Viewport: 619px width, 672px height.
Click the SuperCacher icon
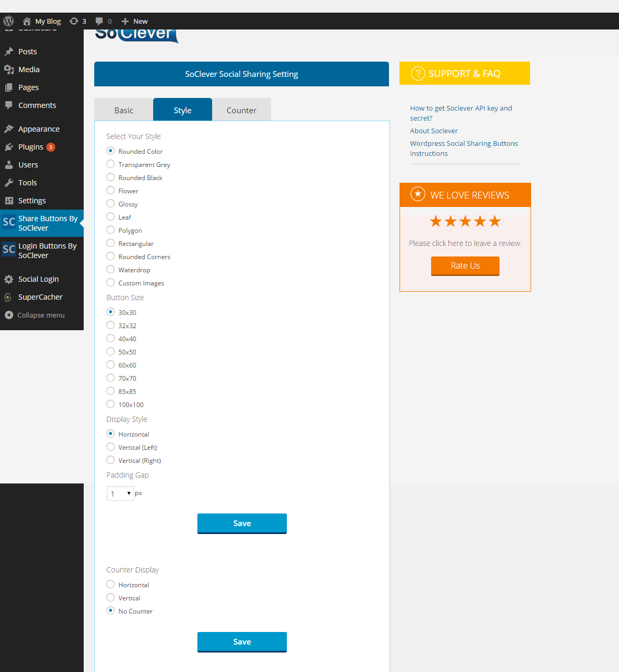point(8,297)
